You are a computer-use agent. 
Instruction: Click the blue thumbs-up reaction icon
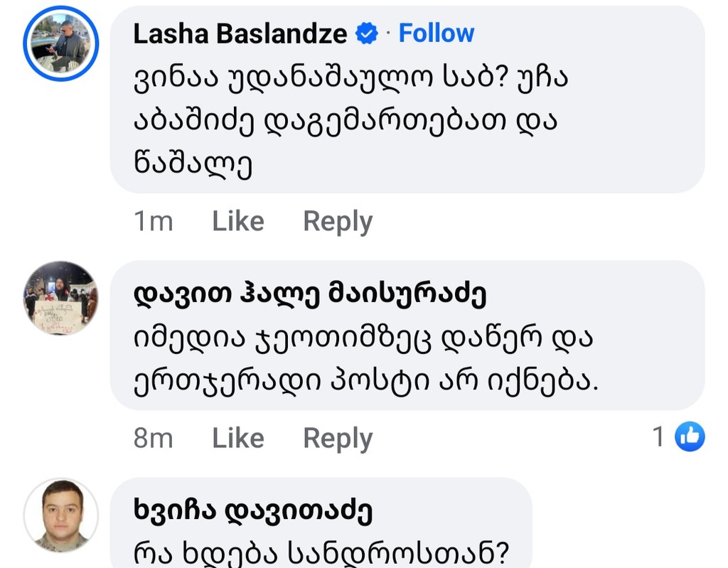click(x=689, y=436)
